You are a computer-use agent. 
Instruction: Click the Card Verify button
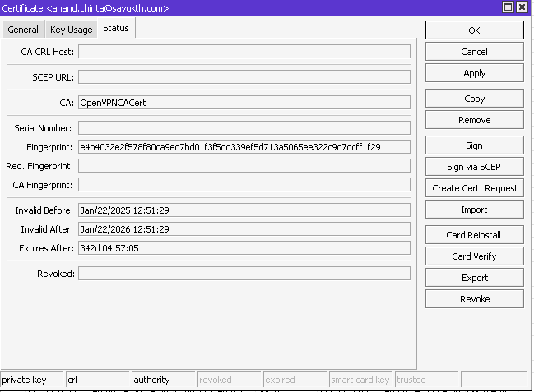coord(475,256)
